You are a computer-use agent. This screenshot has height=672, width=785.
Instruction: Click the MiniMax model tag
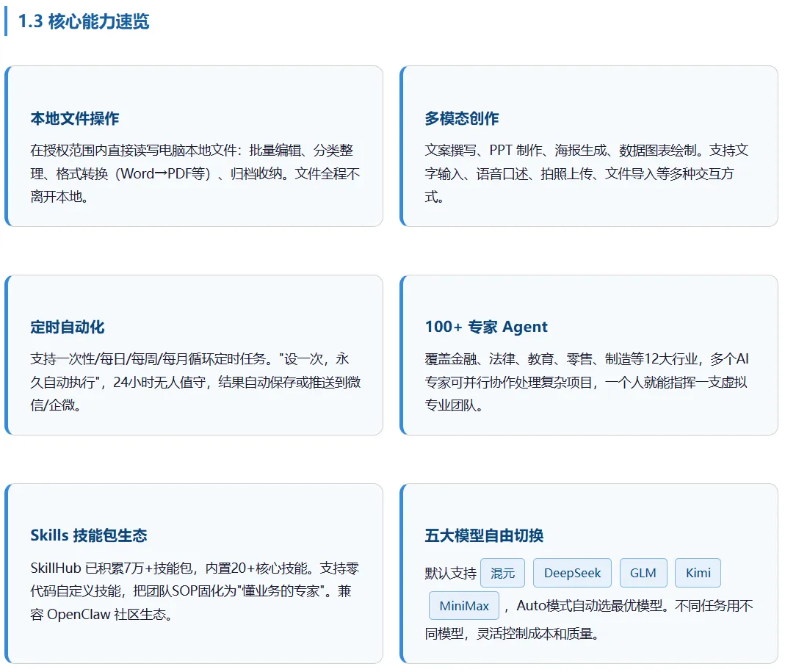pos(464,605)
